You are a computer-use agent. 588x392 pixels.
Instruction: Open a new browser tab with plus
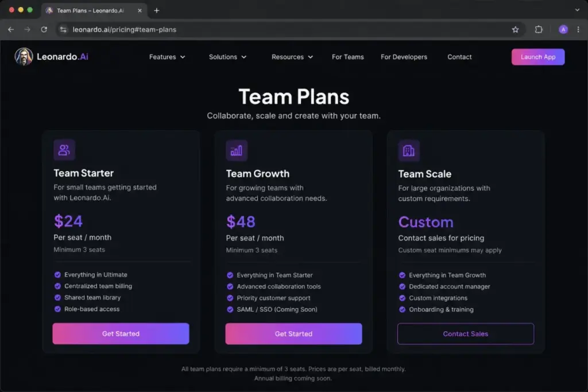(x=156, y=10)
